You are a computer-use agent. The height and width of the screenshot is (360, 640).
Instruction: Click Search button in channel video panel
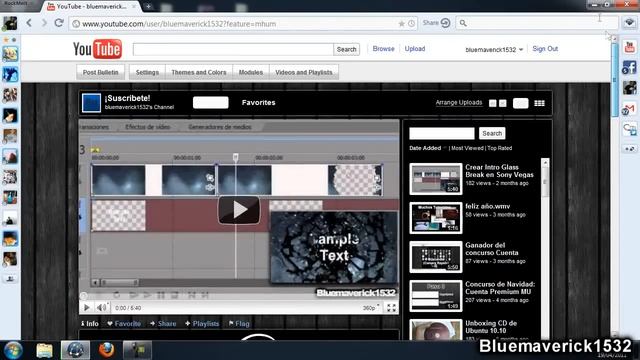pos(492,133)
